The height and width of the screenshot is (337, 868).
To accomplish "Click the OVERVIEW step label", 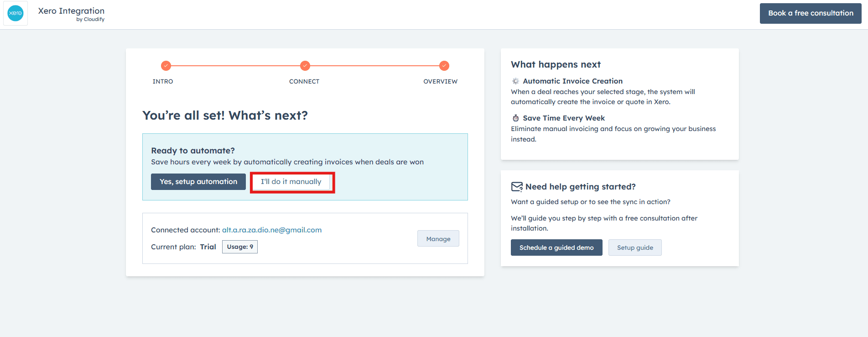I will coord(440,81).
